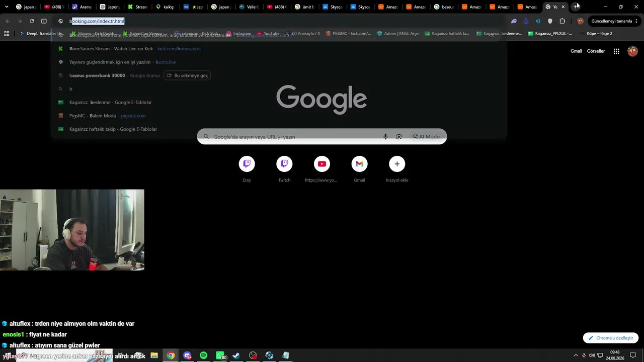Open a new browser tab
644x362 pixels.
tap(576, 7)
